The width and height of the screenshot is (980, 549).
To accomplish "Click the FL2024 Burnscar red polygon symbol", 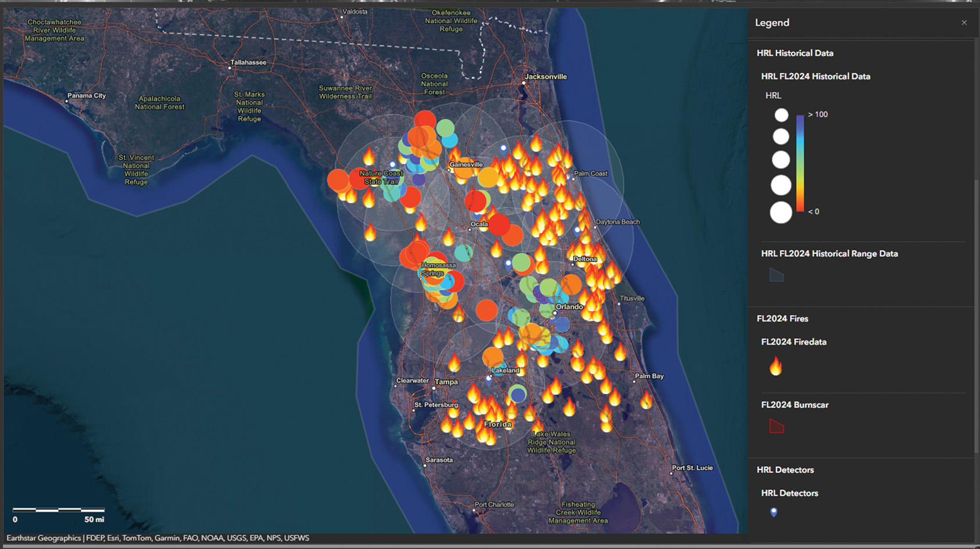I will tap(777, 426).
